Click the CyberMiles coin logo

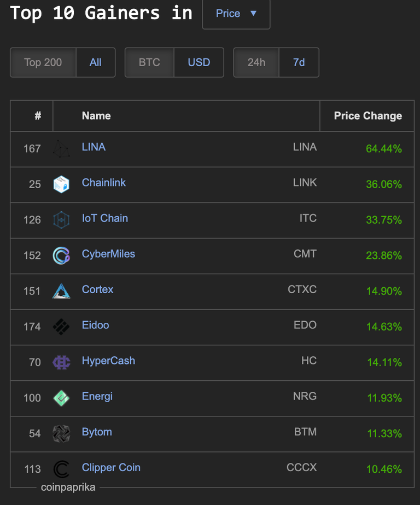pos(61,256)
